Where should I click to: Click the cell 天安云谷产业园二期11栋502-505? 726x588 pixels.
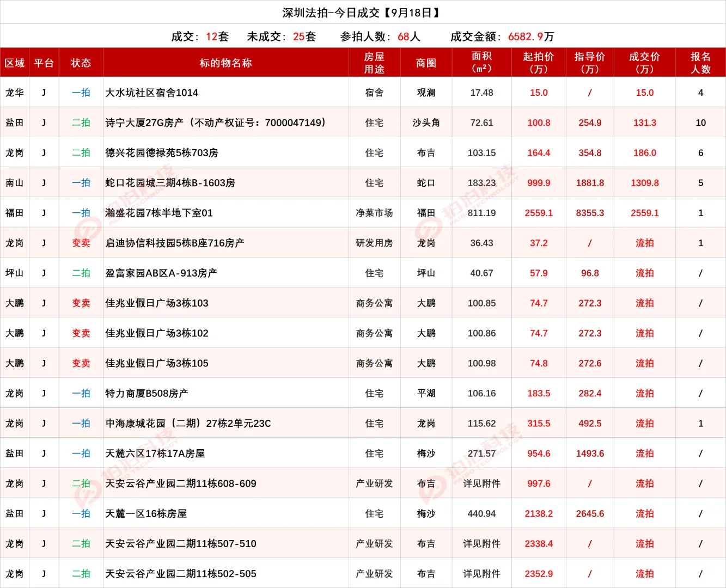click(226, 573)
